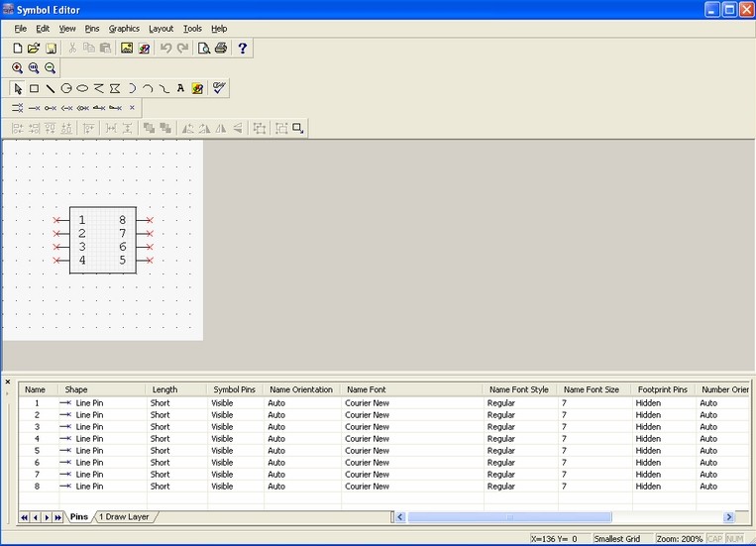756x546 pixels.
Task: Click the middle 100% zoom magnifier icon
Action: coord(34,68)
